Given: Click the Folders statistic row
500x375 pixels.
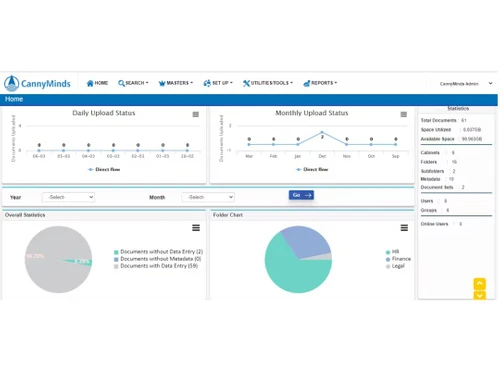Looking at the screenshot, I should pyautogui.click(x=439, y=162).
